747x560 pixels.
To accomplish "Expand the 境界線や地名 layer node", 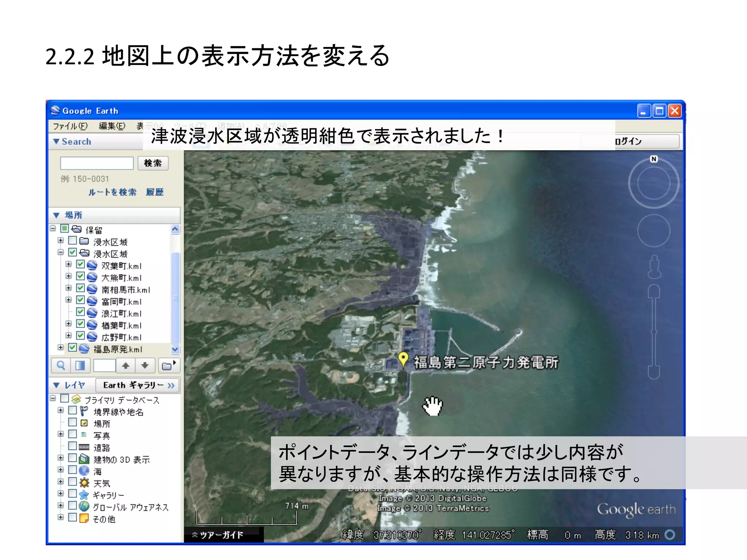I will point(61,410).
